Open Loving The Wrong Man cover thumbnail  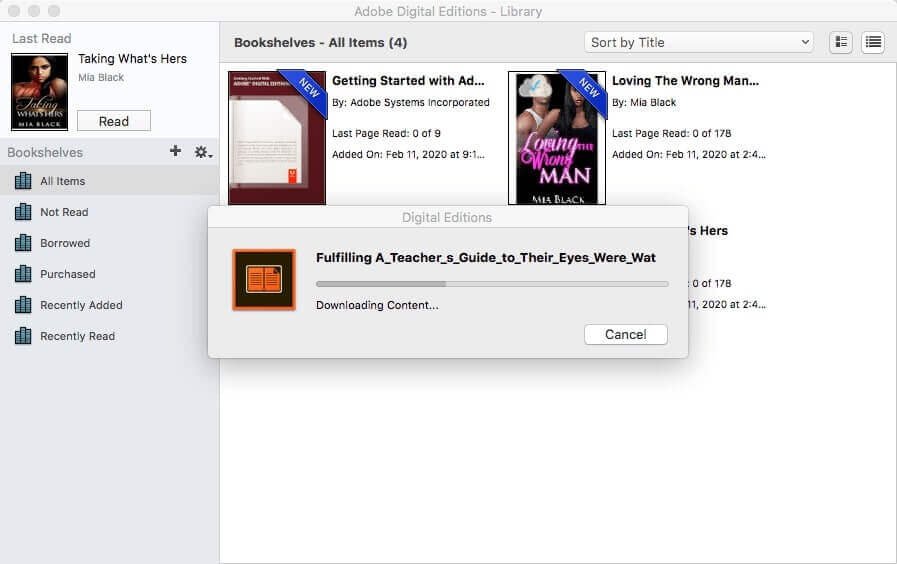[x=557, y=137]
